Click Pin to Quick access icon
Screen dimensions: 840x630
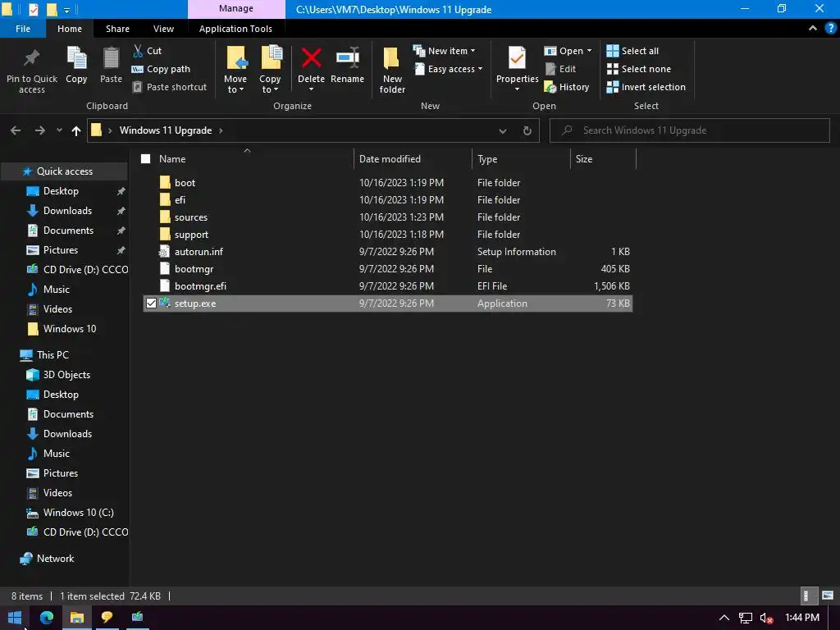point(32,58)
